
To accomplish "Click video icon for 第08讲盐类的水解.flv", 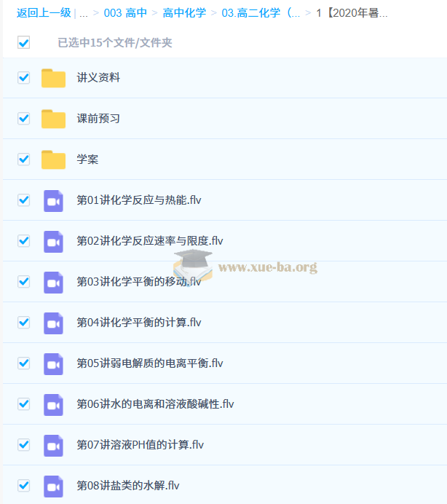I will [x=53, y=486].
